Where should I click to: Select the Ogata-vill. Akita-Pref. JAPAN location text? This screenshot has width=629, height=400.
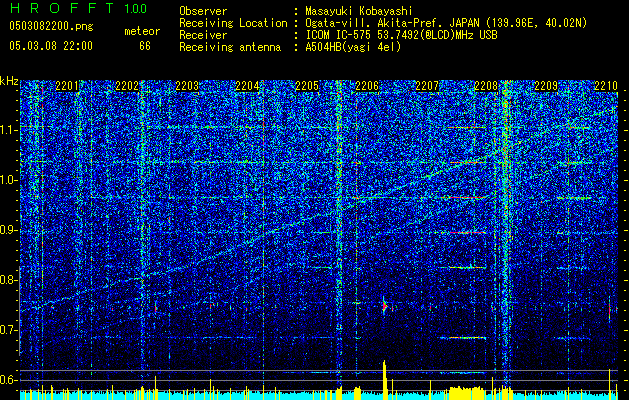pos(446,24)
